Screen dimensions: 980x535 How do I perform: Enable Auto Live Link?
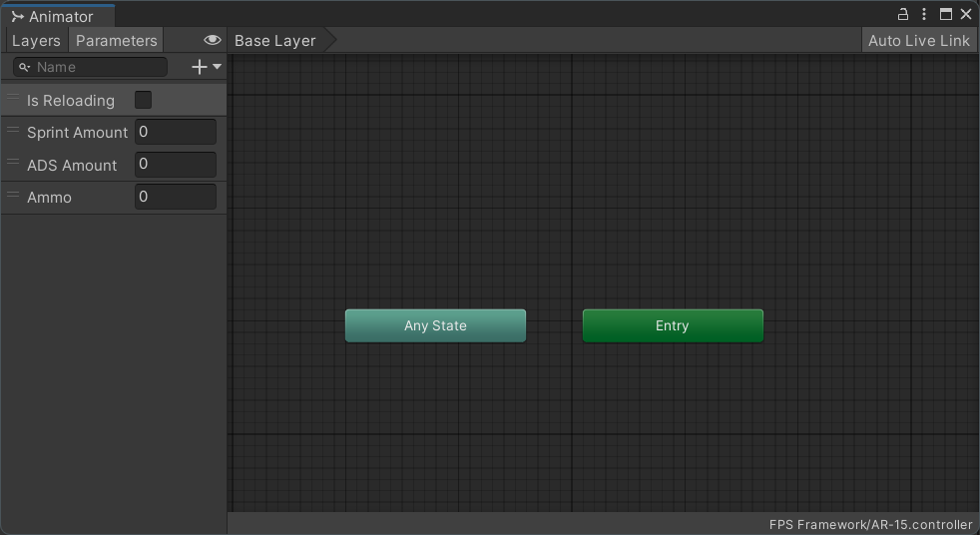click(x=918, y=41)
